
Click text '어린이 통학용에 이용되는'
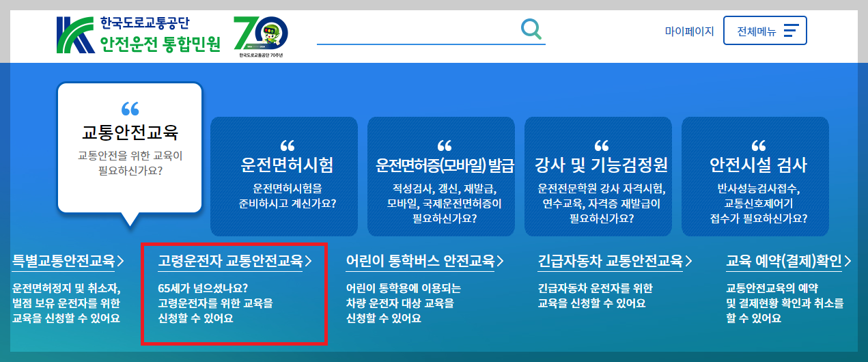[404, 288]
